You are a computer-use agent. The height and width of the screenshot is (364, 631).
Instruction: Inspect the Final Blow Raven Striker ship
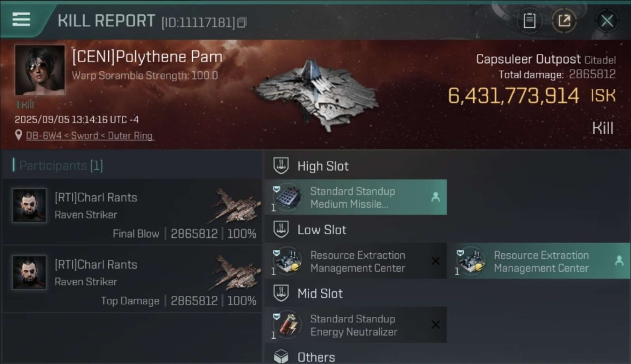tap(236, 206)
